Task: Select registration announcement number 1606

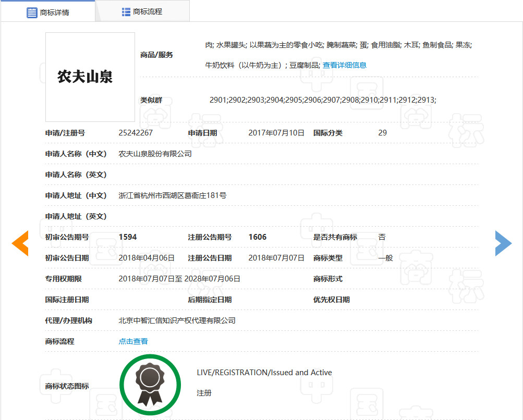Action: (x=258, y=237)
